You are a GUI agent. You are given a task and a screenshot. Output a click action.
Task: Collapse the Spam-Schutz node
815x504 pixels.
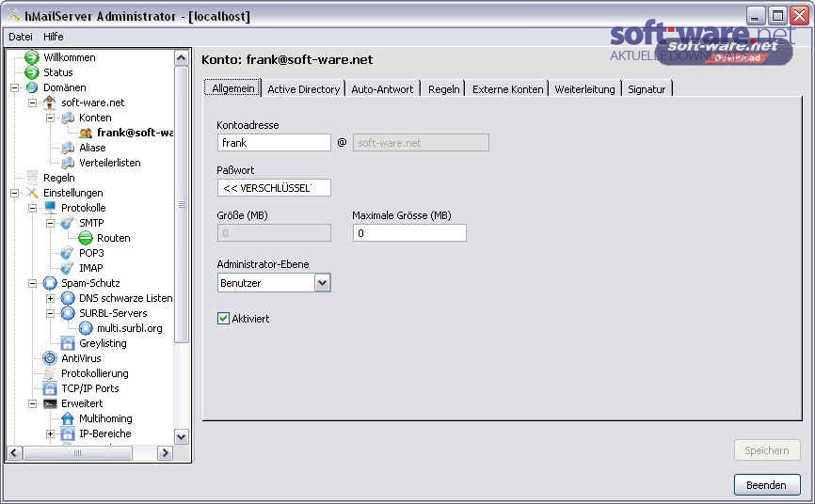(x=32, y=284)
